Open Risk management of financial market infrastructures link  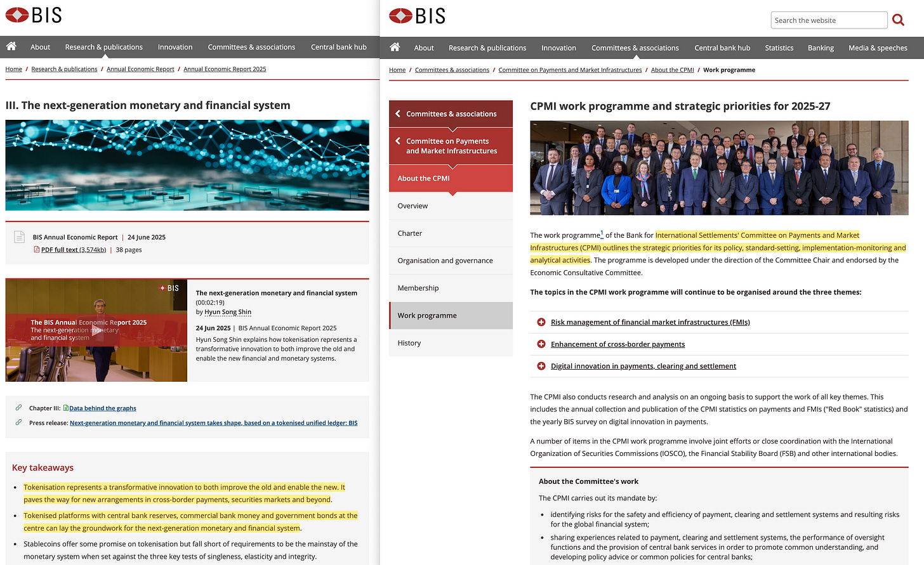click(x=650, y=322)
